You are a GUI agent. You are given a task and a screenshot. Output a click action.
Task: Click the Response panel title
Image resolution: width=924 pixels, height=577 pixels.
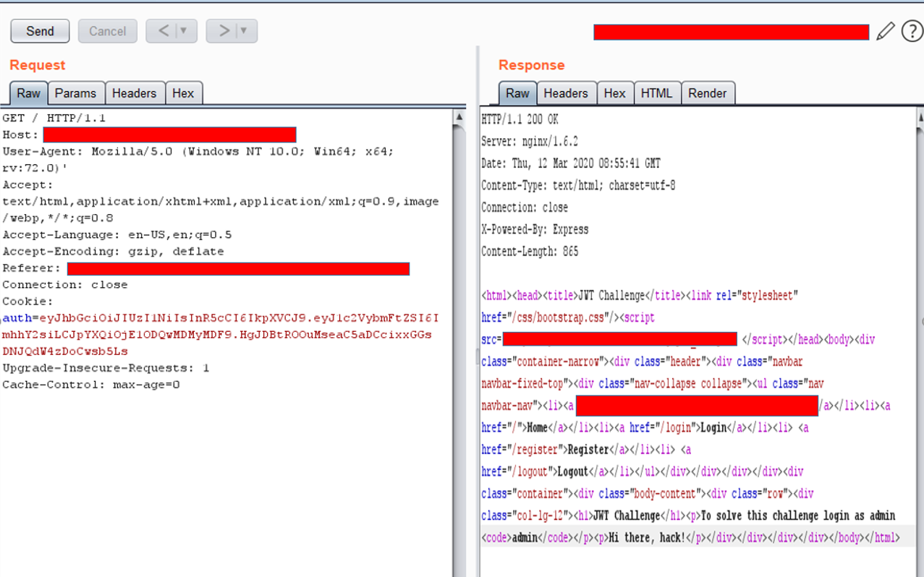532,65
